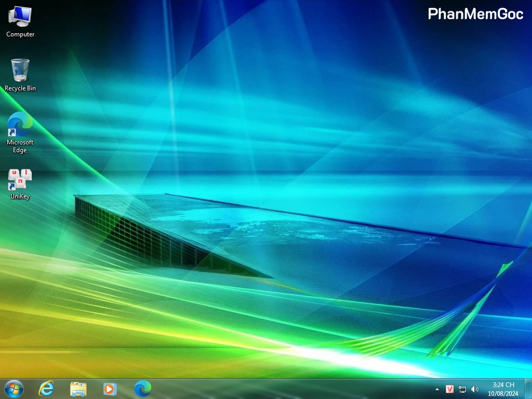Image resolution: width=532 pixels, height=399 pixels.
Task: Click the 10/08/2024 date in the tray
Action: (x=503, y=393)
